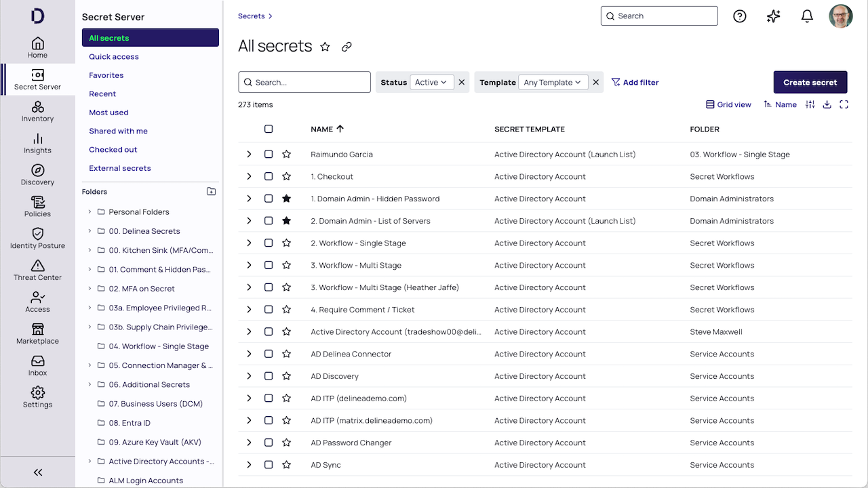868x488 pixels.
Task: Enter full screen grid mode
Action: click(844, 104)
